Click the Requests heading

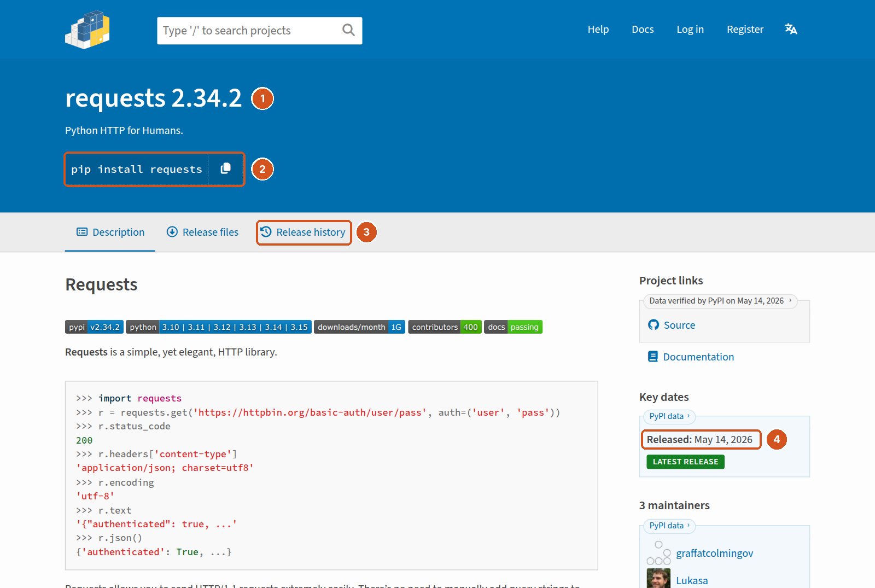pos(101,285)
